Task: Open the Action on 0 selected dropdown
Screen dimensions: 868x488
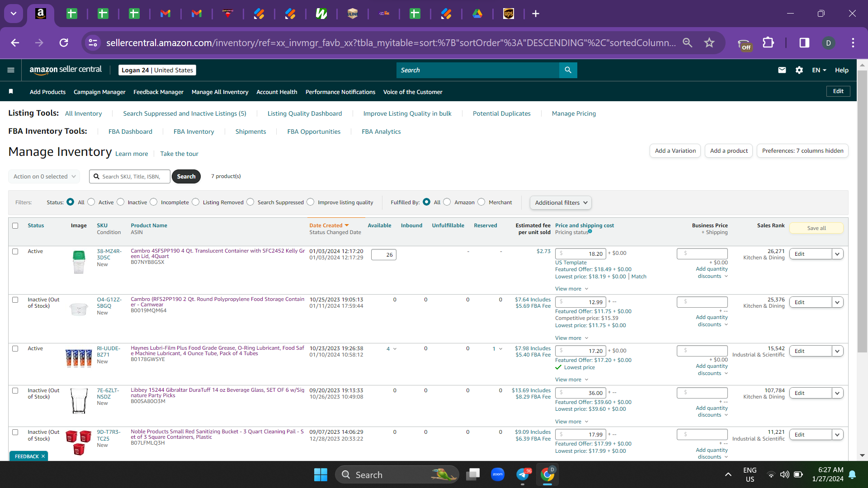Action: [44, 176]
